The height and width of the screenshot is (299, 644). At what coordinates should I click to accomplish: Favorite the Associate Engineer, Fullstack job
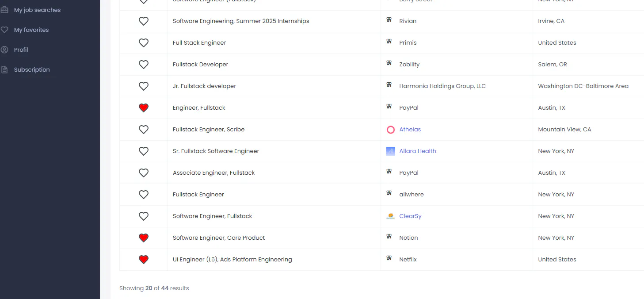(x=144, y=172)
